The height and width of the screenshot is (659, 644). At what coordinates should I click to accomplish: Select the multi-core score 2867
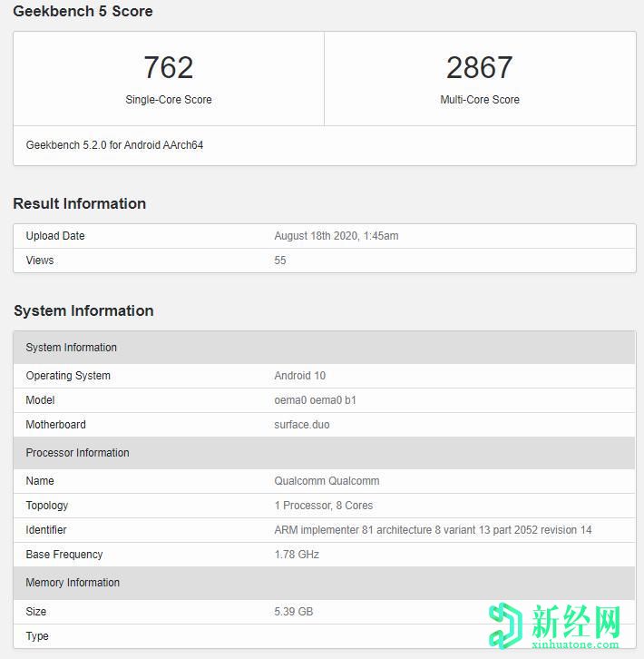[x=479, y=67]
